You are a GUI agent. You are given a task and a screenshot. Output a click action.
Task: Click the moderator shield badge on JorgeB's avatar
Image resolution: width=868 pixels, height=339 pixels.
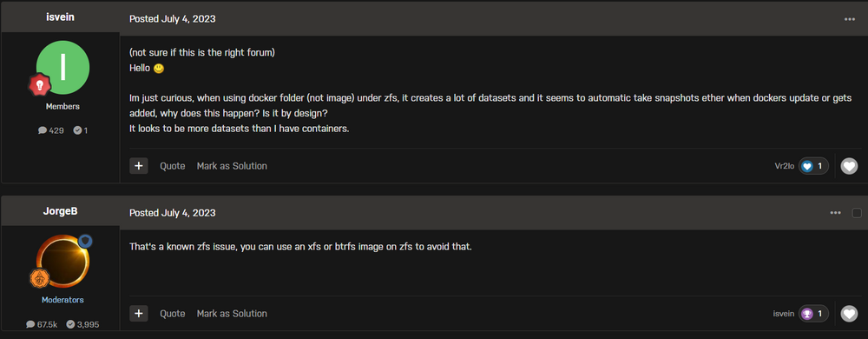point(85,241)
